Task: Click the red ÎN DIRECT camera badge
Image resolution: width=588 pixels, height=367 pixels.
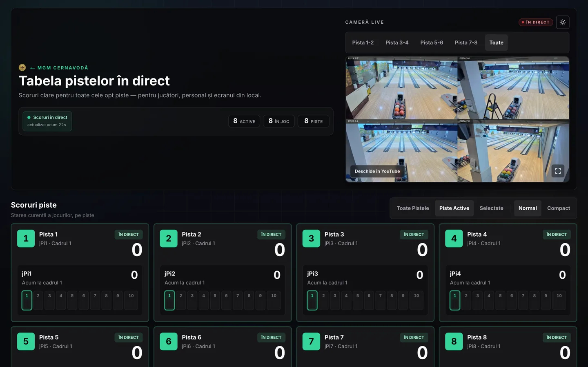Action: coord(536,22)
